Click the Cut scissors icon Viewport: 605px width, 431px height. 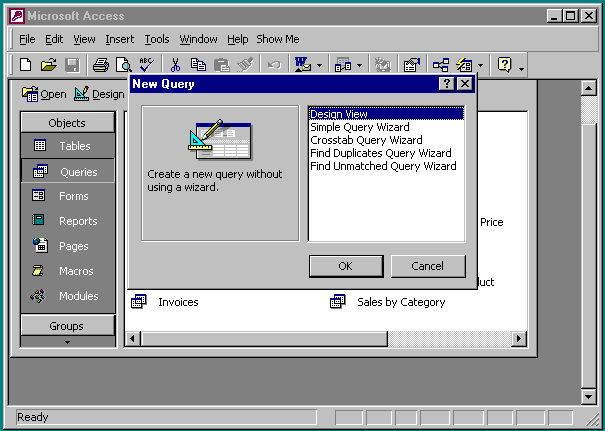tap(175, 65)
